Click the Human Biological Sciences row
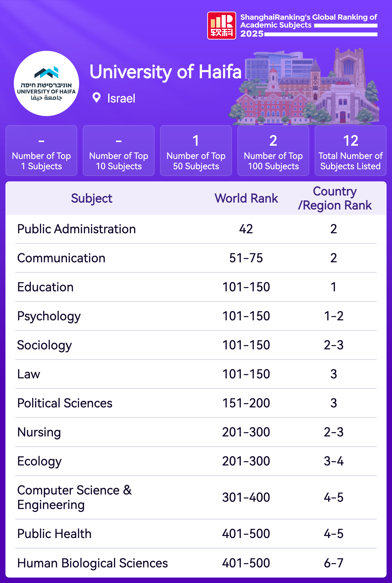This screenshot has width=392, height=583. (x=93, y=563)
